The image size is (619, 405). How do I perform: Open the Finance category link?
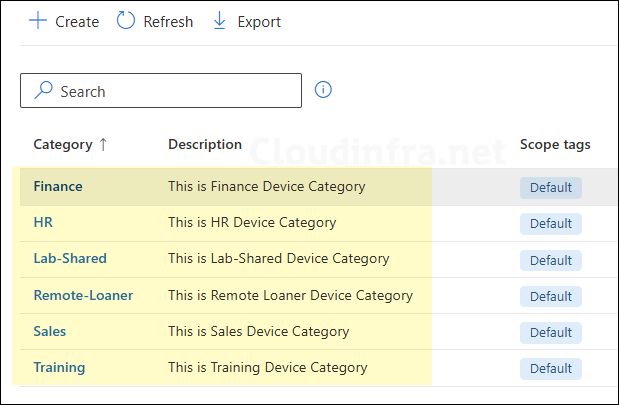coord(58,186)
